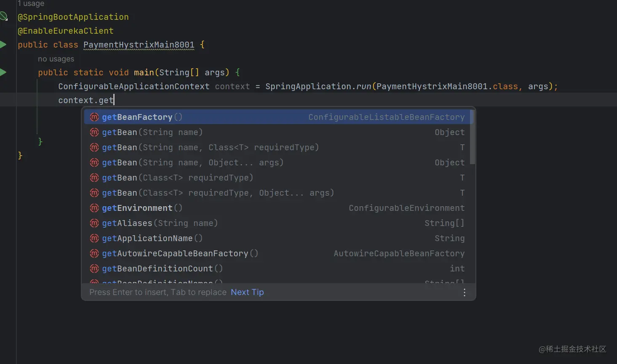Click the "main" method name

click(144, 72)
